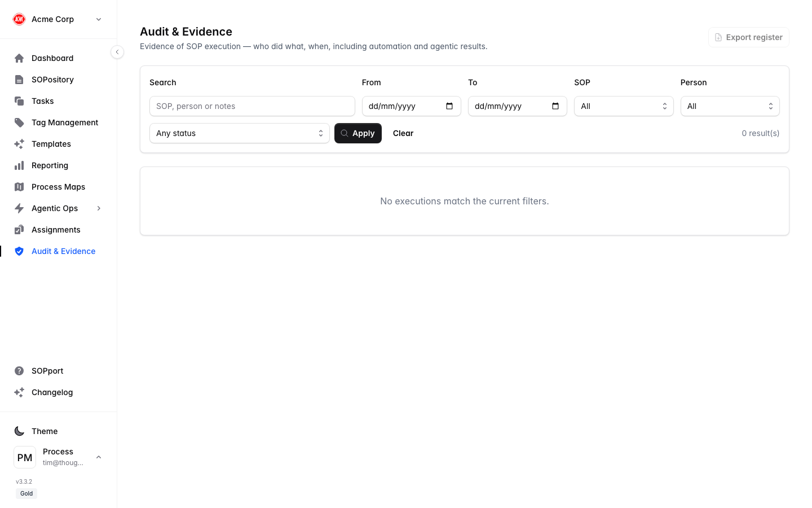Click the Audit & Evidence shield icon
This screenshot has height=508, width=812.
(x=19, y=251)
